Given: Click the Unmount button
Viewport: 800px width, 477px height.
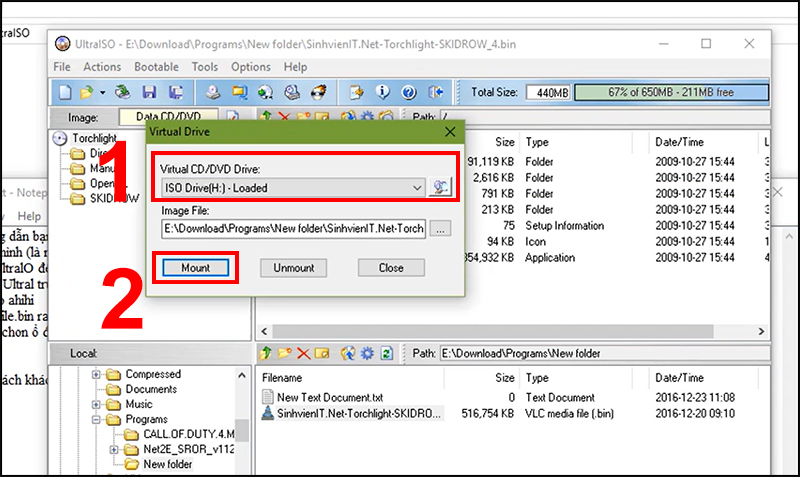Looking at the screenshot, I should [293, 267].
